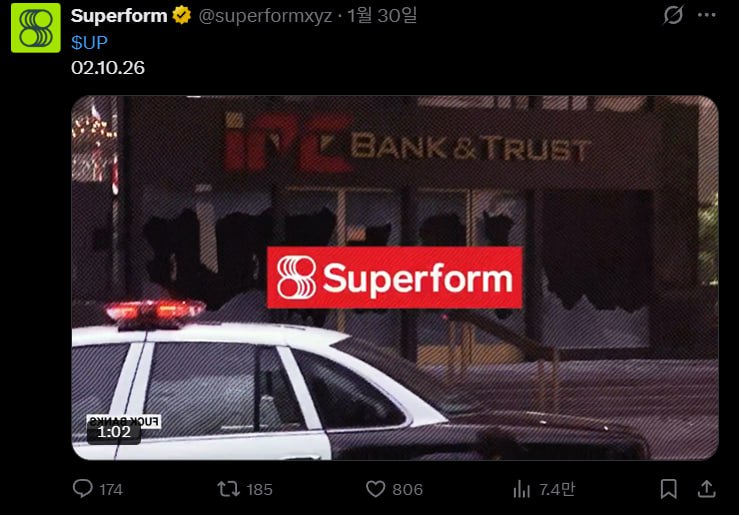Click the 185 reposts count

point(259,490)
